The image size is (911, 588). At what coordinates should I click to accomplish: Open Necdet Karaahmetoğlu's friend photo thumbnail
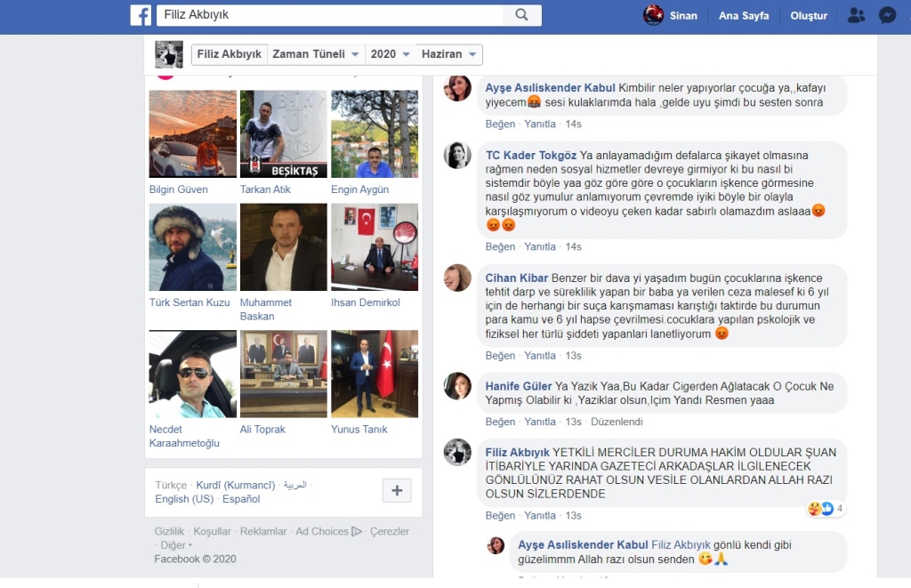click(192, 375)
